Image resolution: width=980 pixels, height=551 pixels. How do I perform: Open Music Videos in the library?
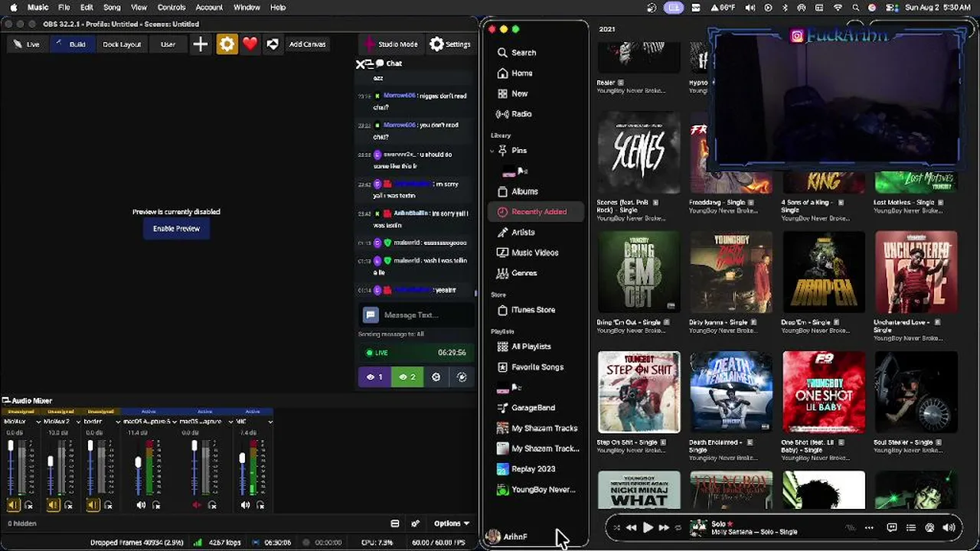coord(536,253)
